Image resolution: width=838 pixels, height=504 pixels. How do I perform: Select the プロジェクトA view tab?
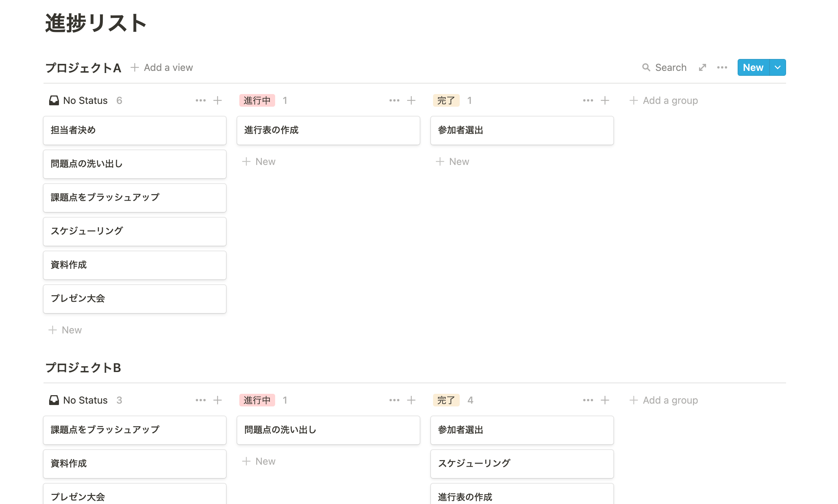[83, 68]
